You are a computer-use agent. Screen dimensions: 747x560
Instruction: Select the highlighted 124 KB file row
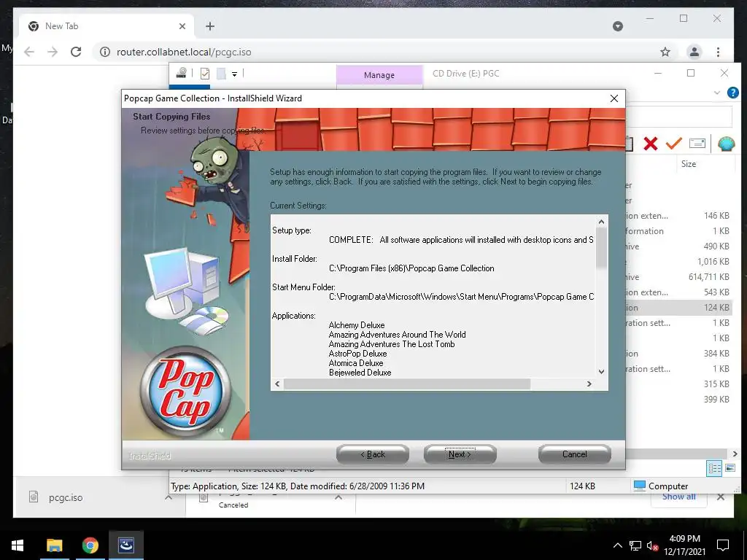pyautogui.click(x=678, y=307)
